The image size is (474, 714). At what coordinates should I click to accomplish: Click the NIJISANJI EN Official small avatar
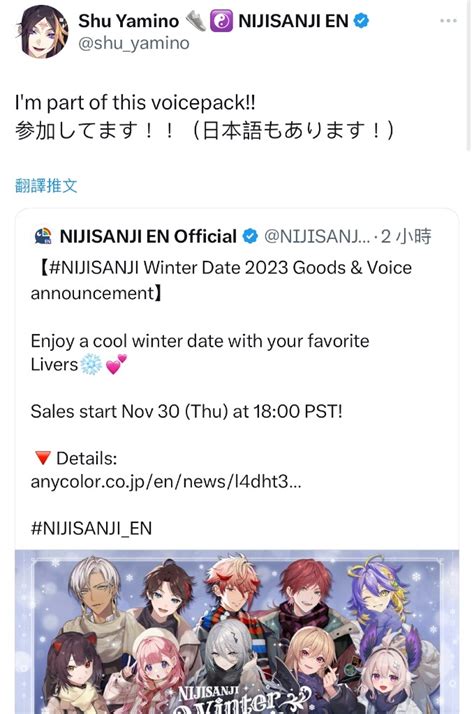point(43,236)
